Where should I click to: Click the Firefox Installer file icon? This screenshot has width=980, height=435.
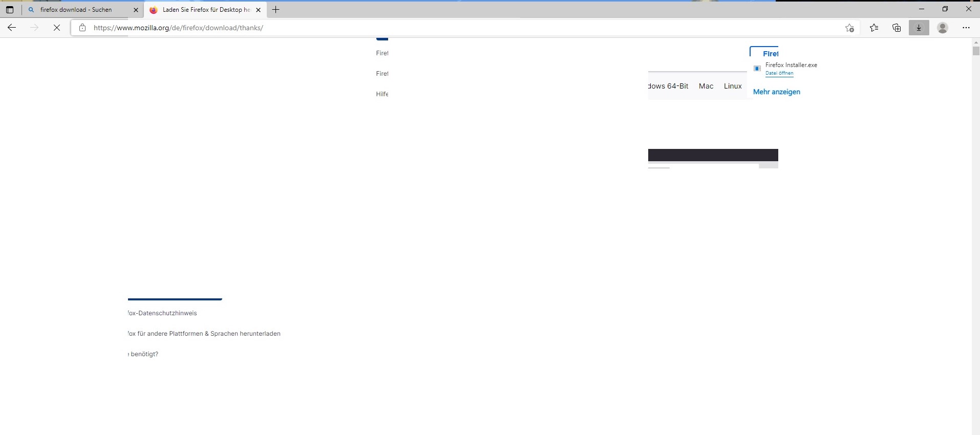click(x=757, y=69)
